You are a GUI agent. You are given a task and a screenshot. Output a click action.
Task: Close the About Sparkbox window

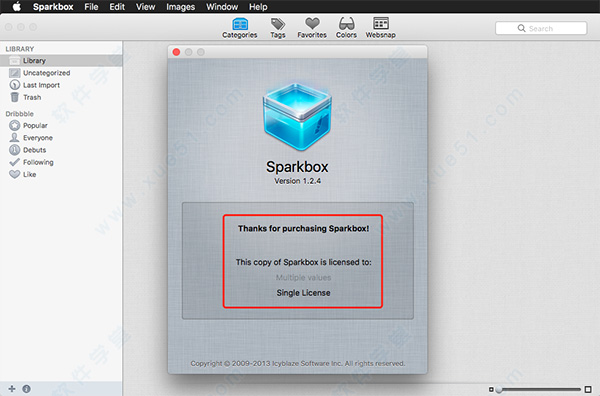click(x=176, y=52)
